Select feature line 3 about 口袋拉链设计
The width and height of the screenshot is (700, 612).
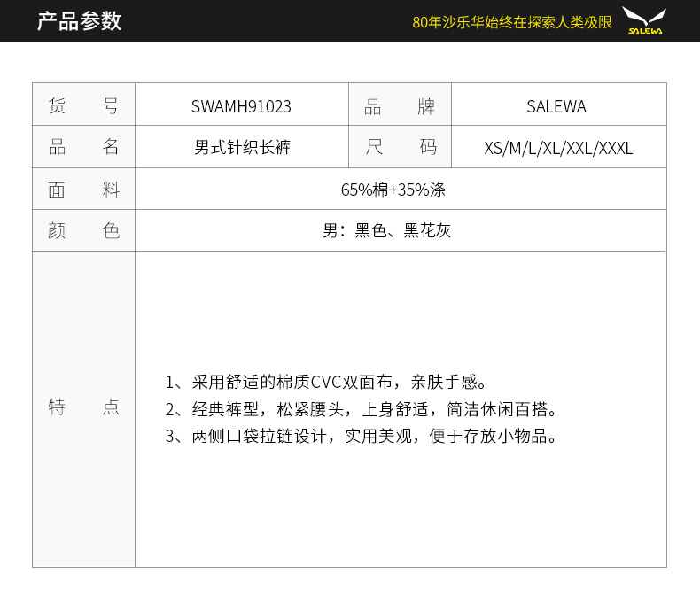[x=362, y=436]
